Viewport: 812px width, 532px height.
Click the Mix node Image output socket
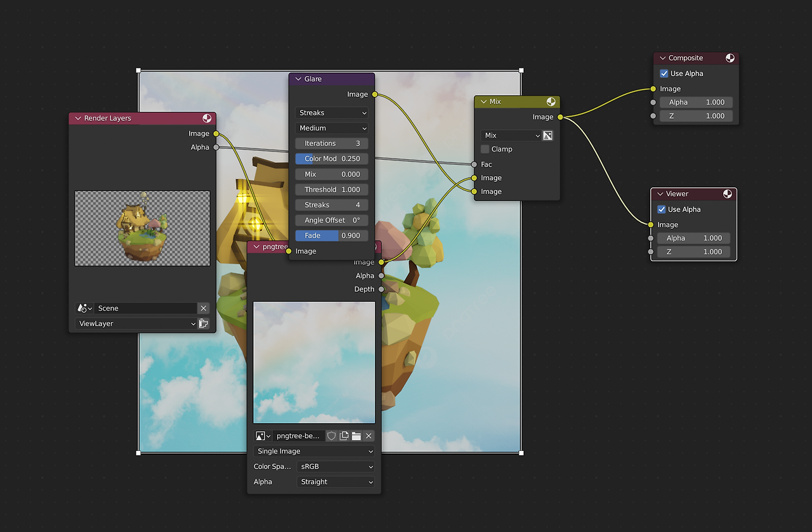click(x=560, y=117)
